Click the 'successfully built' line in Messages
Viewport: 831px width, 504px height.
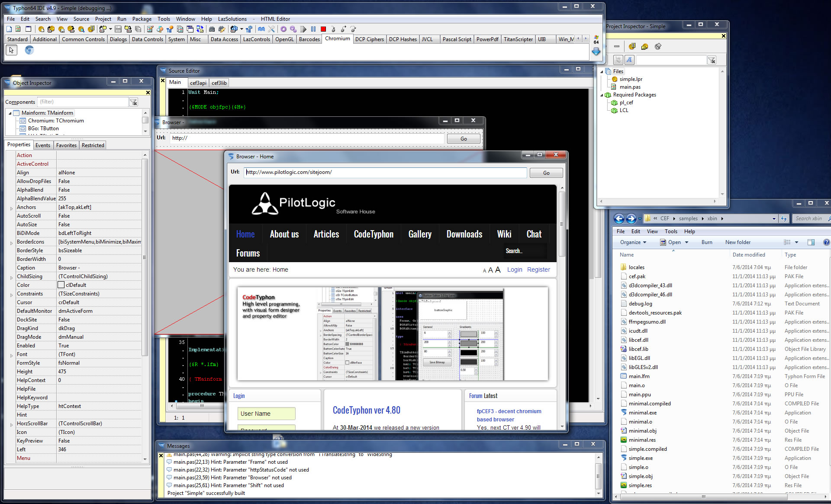[x=206, y=493]
